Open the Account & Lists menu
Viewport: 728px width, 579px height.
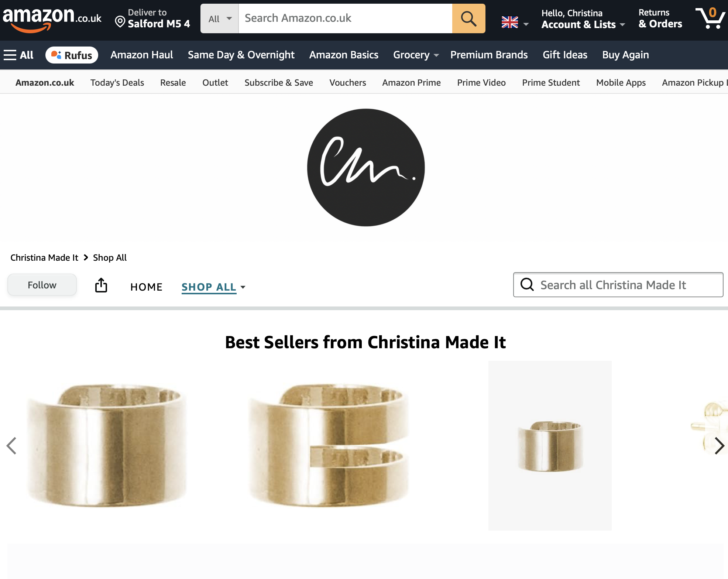(583, 19)
